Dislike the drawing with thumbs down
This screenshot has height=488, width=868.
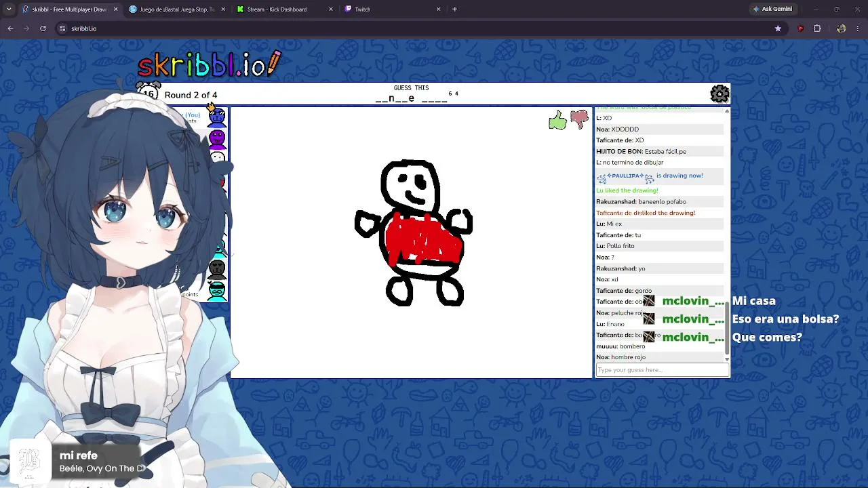pos(579,120)
